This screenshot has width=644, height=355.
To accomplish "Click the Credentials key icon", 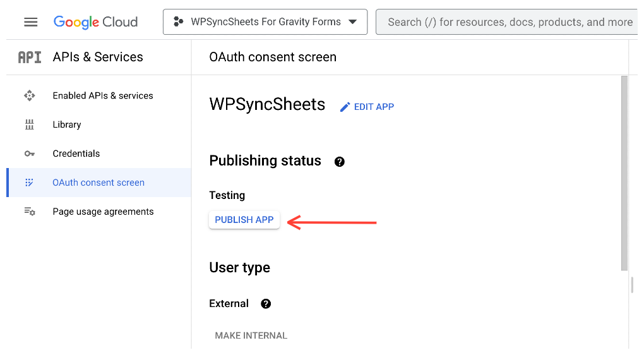I will 30,153.
